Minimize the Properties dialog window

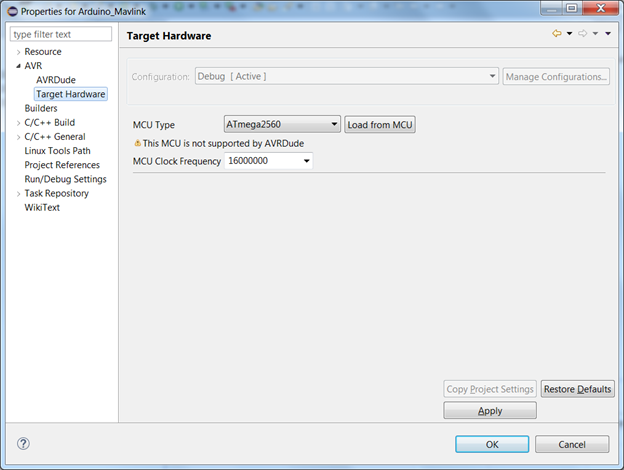552,8
